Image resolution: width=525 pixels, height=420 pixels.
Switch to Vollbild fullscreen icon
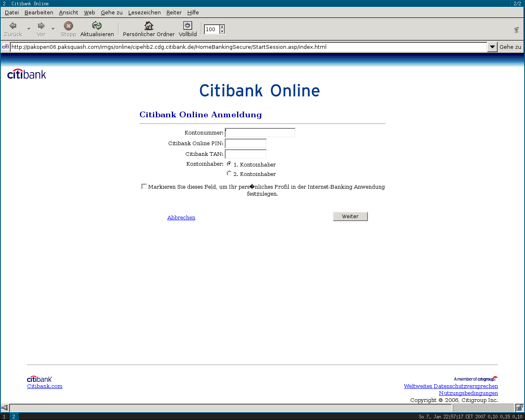point(187,26)
